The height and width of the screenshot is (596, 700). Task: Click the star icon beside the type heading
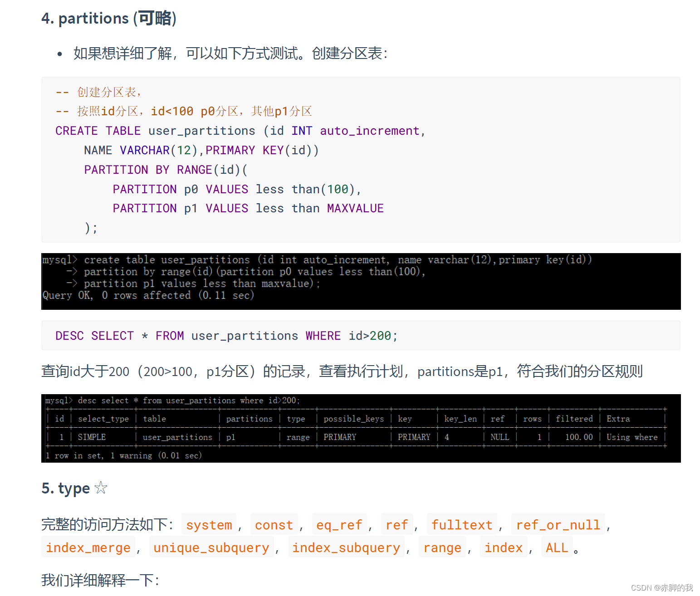tap(101, 488)
